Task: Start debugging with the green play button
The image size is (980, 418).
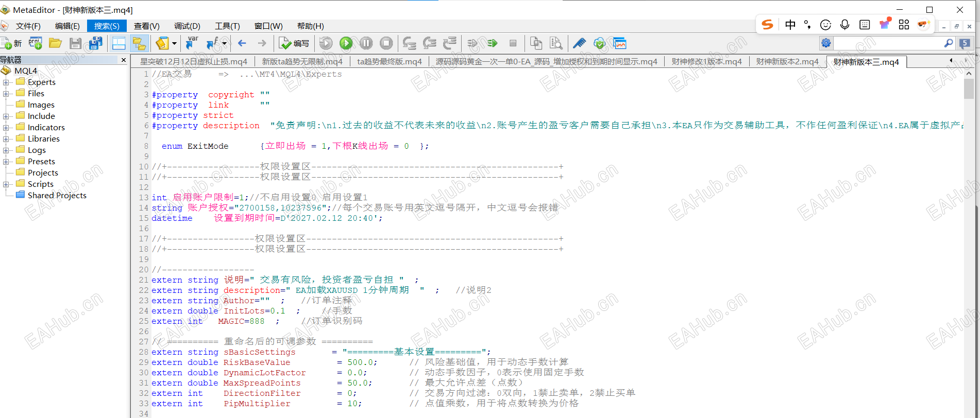Action: click(x=346, y=44)
